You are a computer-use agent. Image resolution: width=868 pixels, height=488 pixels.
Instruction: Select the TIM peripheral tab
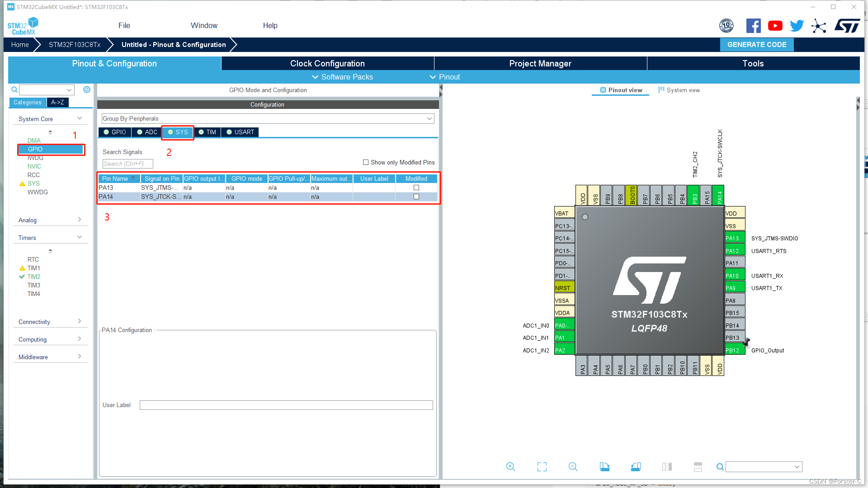click(208, 132)
